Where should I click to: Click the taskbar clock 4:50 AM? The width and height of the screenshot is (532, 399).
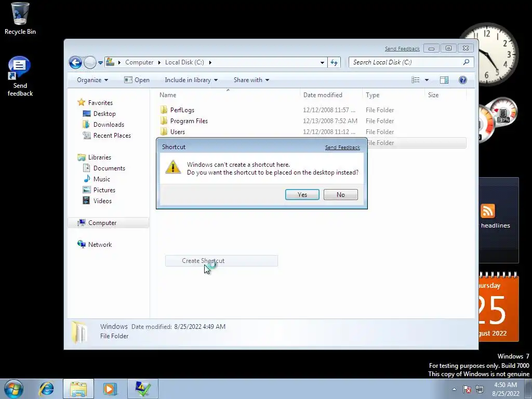[506, 389]
